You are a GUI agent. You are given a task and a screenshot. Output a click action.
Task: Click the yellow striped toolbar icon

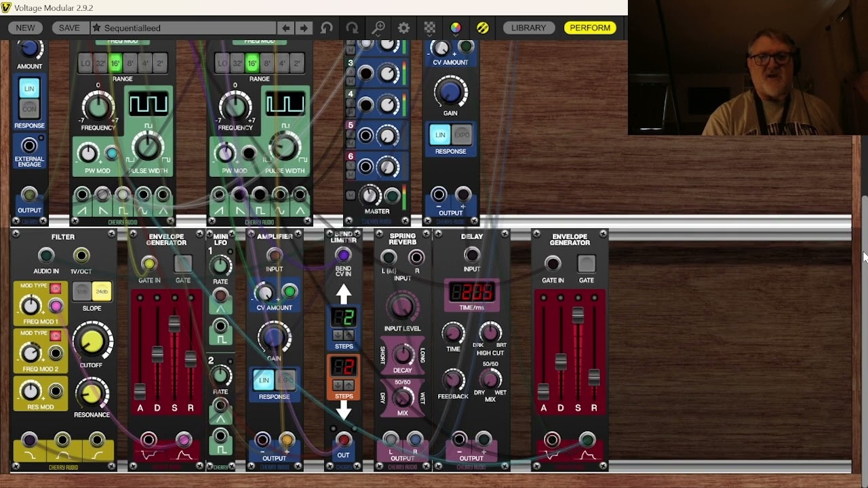tap(482, 28)
